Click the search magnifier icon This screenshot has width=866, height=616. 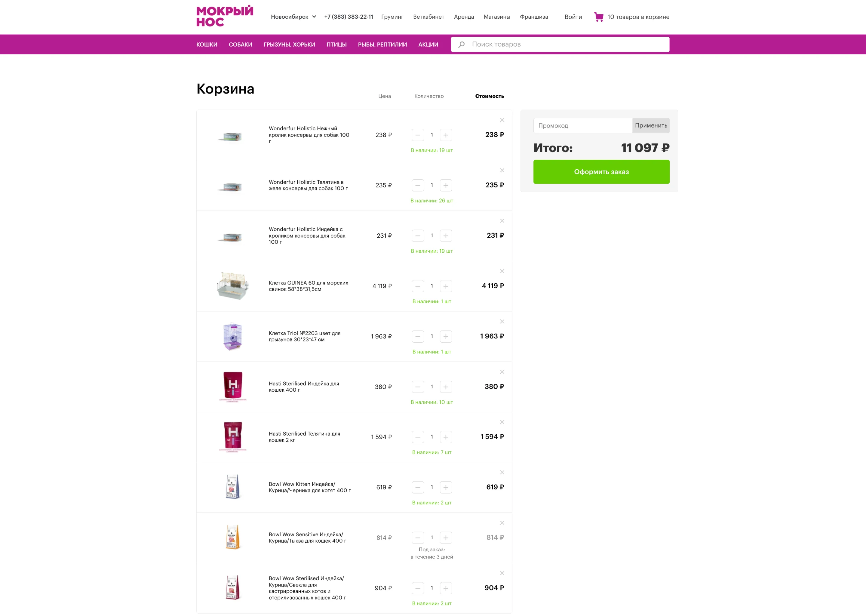click(x=462, y=45)
